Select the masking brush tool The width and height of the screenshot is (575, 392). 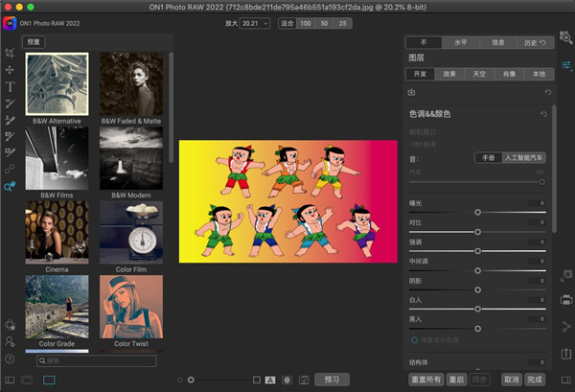click(x=10, y=136)
